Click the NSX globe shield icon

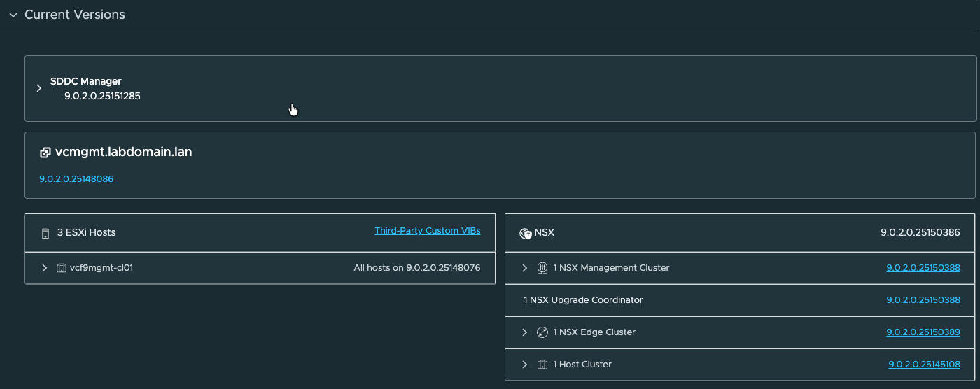coord(526,233)
